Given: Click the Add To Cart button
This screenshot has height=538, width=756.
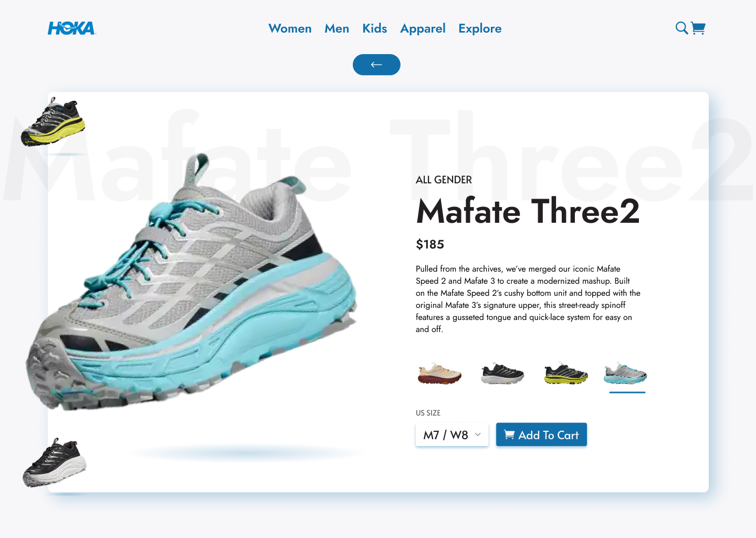Looking at the screenshot, I should point(541,434).
